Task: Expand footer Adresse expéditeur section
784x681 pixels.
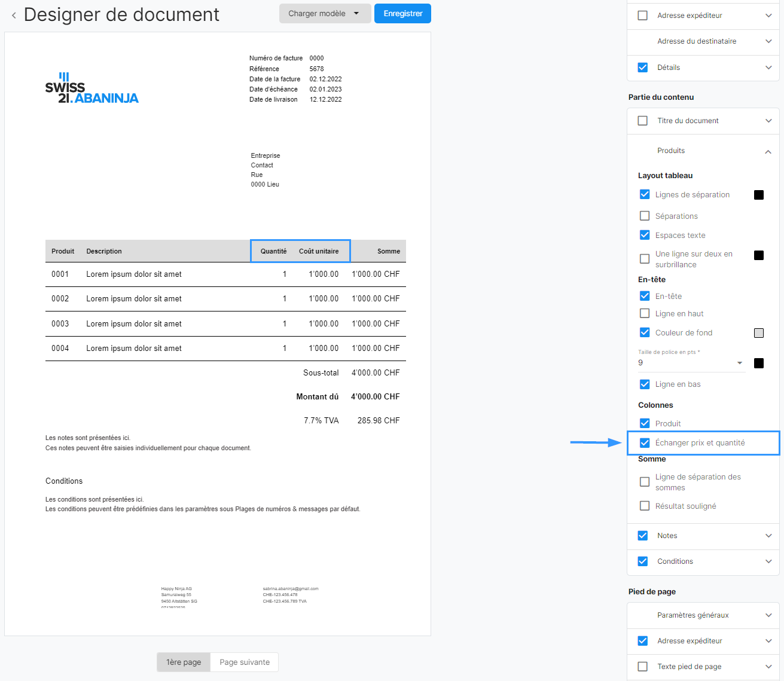Action: (768, 641)
